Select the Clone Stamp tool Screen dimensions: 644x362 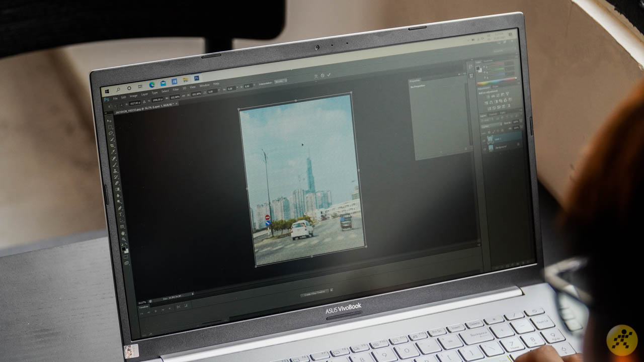pyautogui.click(x=115, y=170)
